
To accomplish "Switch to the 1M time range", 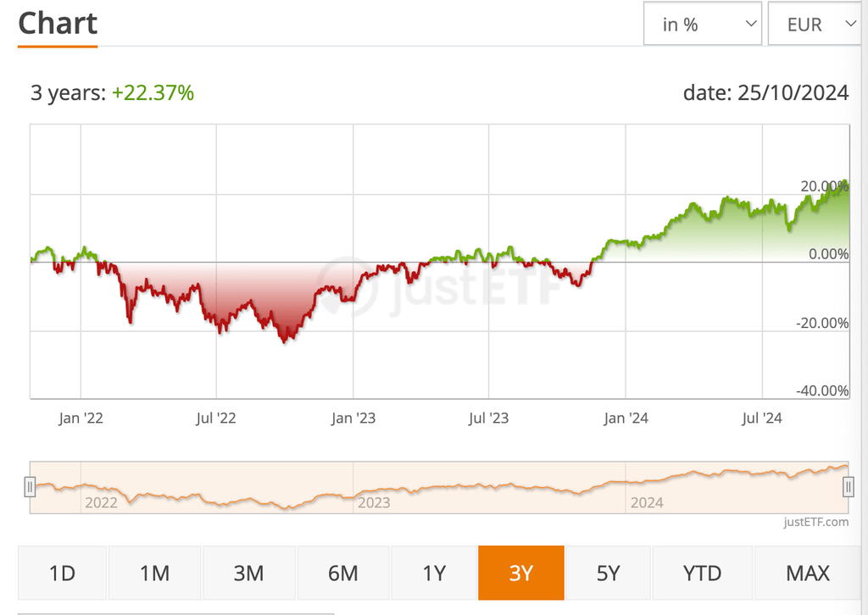I will pyautogui.click(x=155, y=573).
